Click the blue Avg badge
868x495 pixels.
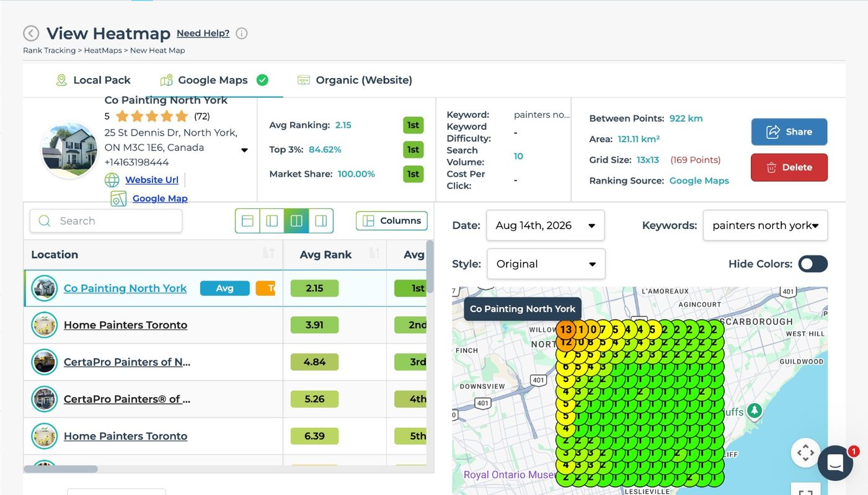tap(225, 288)
